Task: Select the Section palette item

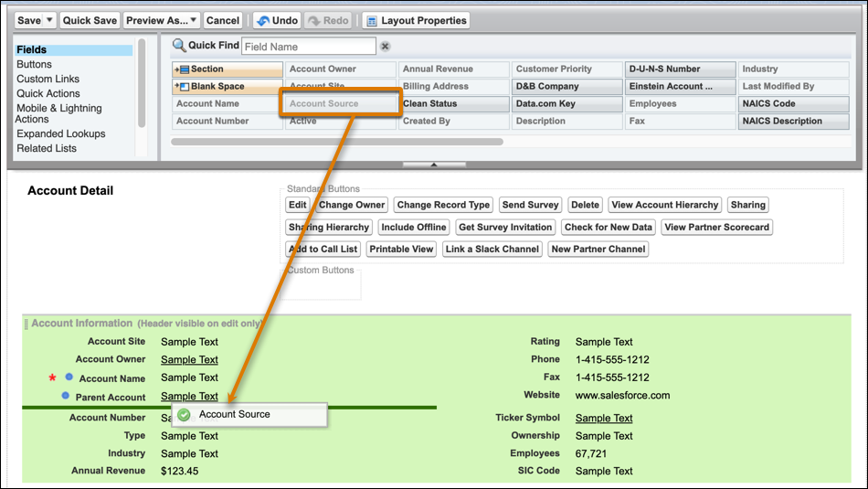Action: (228, 69)
